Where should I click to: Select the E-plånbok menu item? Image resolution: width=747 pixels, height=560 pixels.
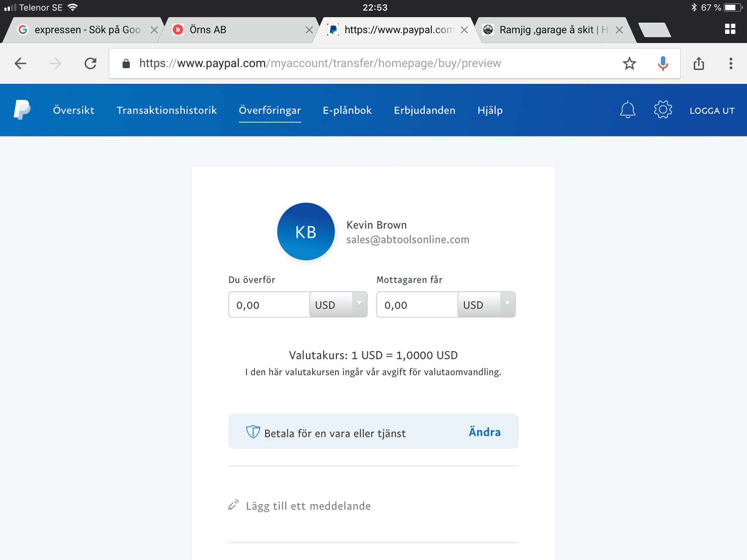(x=347, y=111)
